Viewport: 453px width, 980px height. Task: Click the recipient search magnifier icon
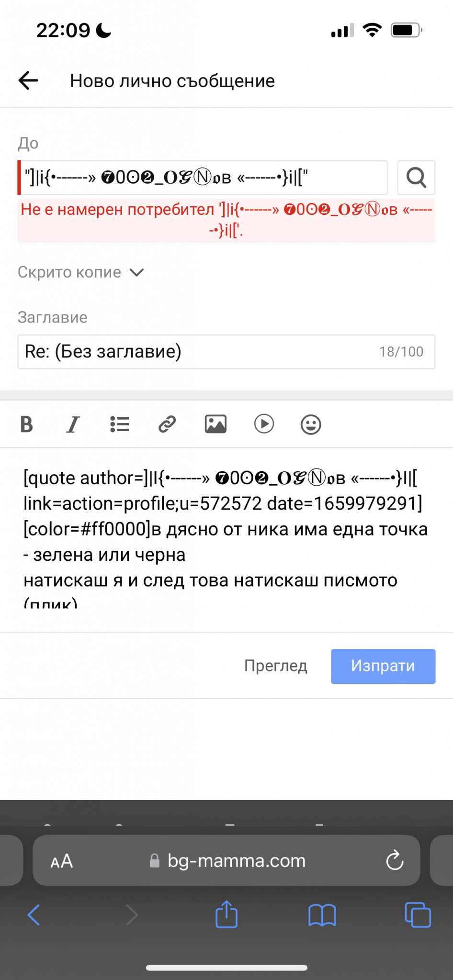416,178
